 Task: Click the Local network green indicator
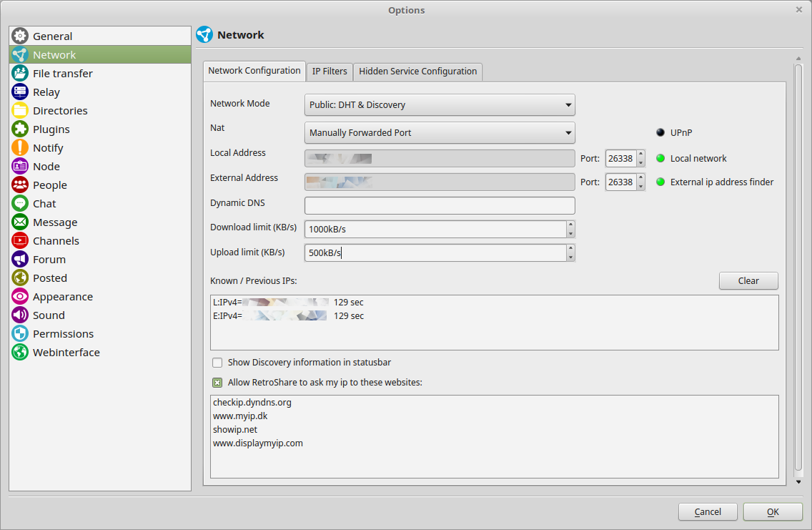point(660,158)
